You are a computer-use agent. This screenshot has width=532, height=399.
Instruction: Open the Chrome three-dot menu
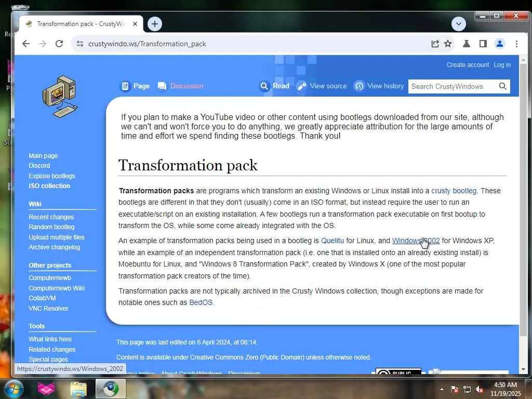click(x=516, y=44)
